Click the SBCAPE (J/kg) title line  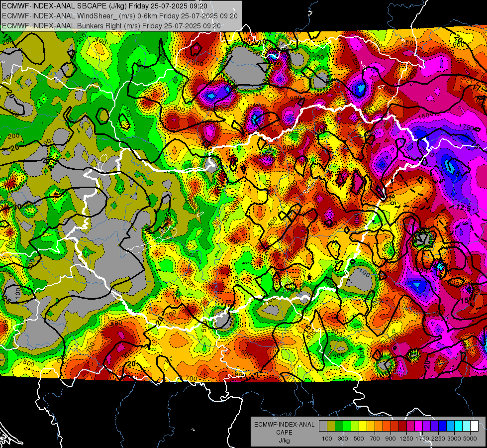[104, 6]
